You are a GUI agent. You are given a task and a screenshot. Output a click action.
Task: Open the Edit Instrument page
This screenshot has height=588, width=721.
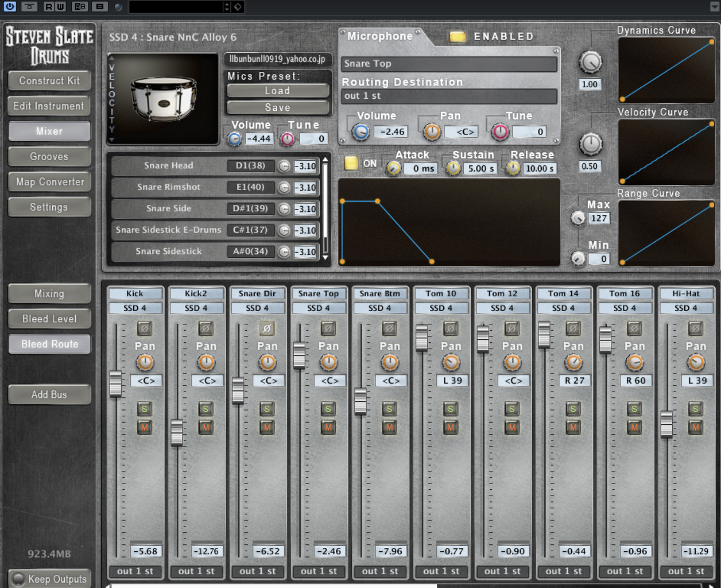(49, 106)
